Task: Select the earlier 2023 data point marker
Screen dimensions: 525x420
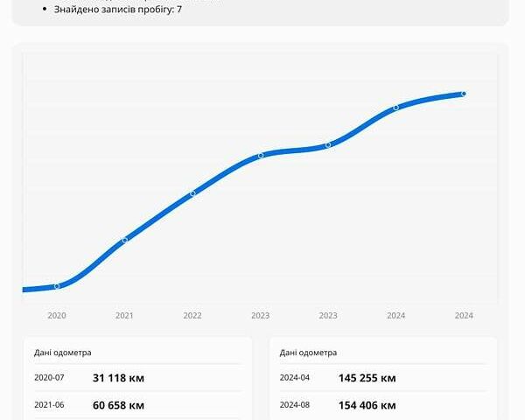Action: pos(261,156)
